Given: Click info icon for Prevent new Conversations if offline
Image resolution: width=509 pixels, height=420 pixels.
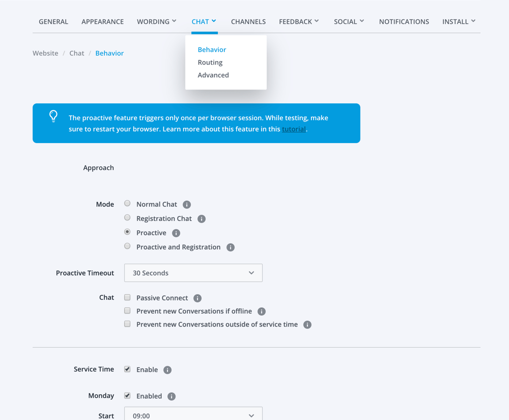Looking at the screenshot, I should (262, 312).
